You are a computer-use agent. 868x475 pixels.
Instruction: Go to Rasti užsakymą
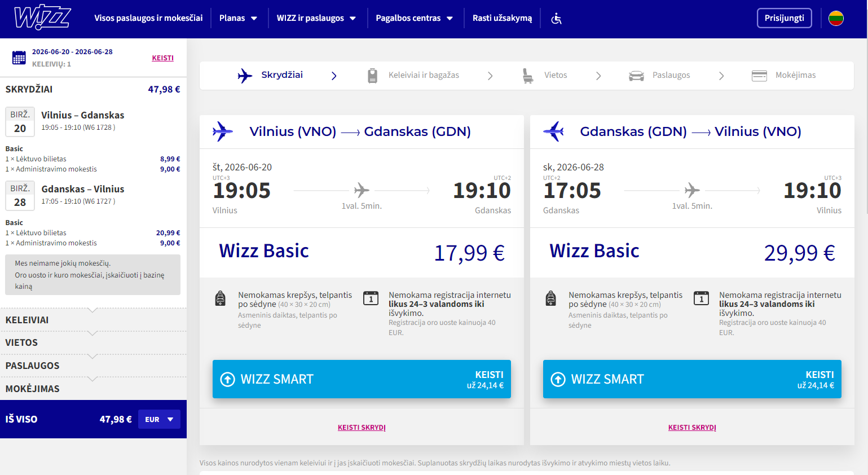tap(502, 18)
